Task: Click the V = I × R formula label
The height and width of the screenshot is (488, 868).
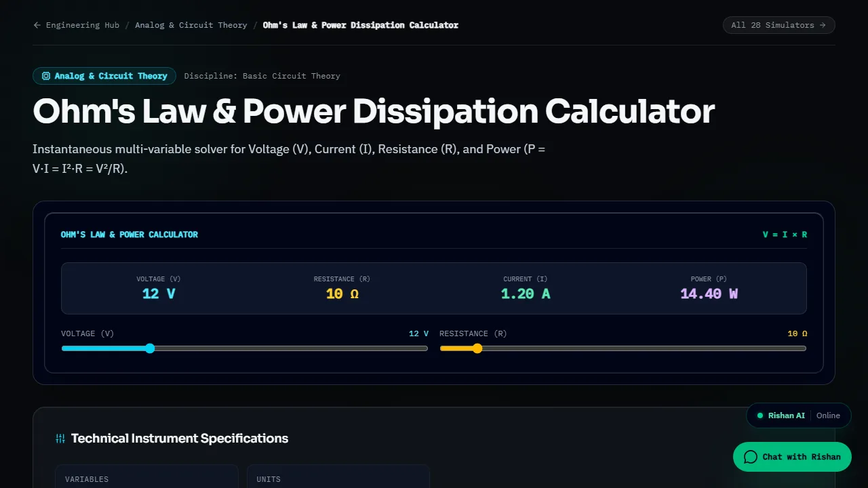Action: click(x=785, y=235)
